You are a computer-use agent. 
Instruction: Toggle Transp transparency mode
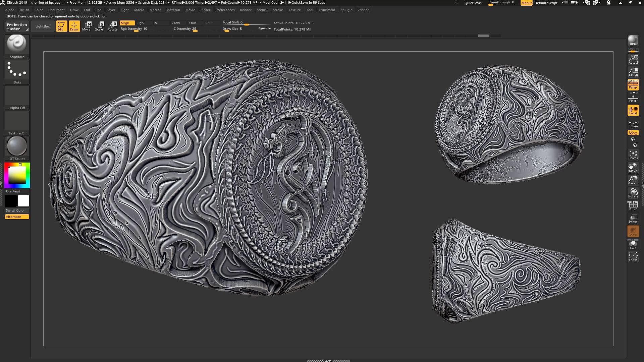633,219
